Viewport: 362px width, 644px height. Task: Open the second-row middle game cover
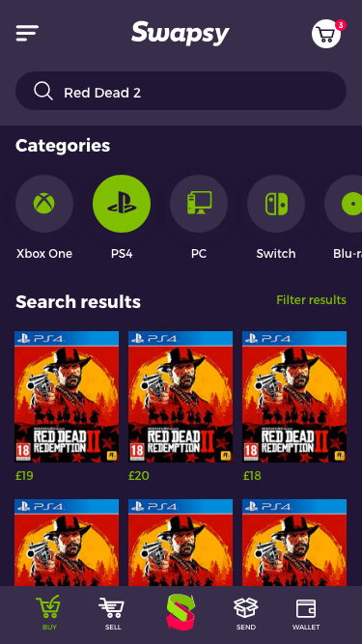coord(181,543)
